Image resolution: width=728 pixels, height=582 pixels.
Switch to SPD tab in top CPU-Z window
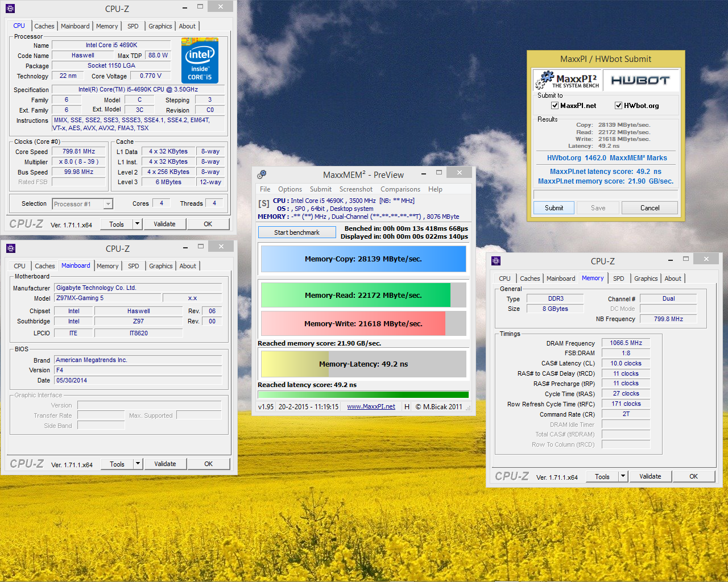133,26
